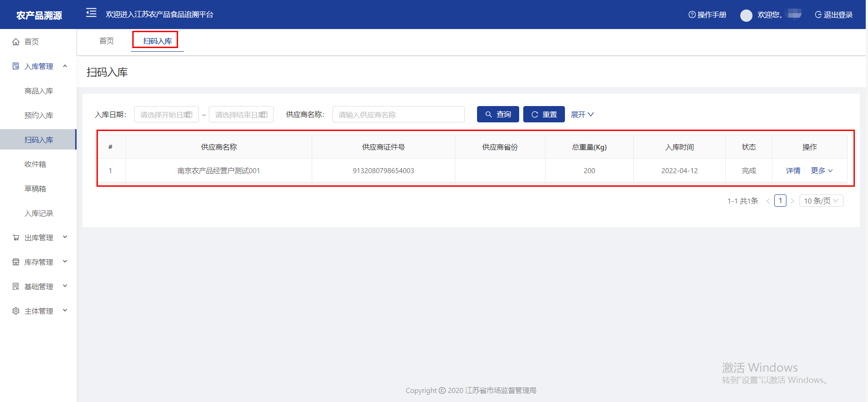This screenshot has height=402, width=868.
Task: Click the home icon in sidebar
Action: point(16,42)
